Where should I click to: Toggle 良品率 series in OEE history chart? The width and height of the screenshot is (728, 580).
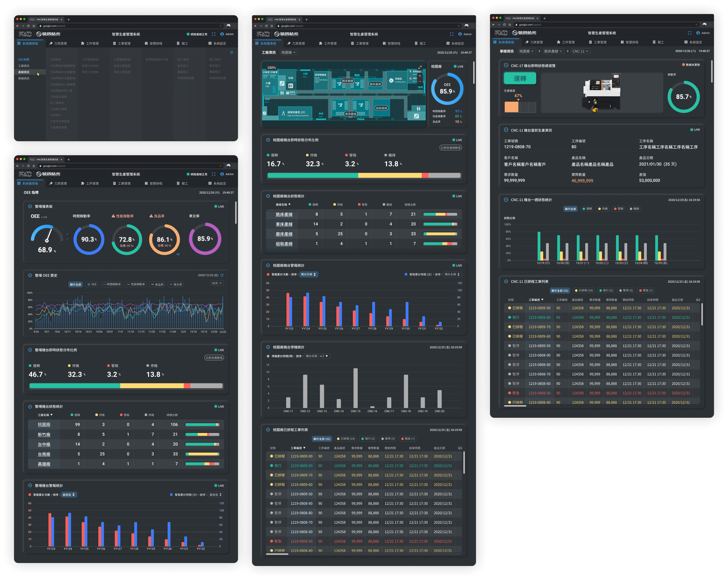[157, 284]
